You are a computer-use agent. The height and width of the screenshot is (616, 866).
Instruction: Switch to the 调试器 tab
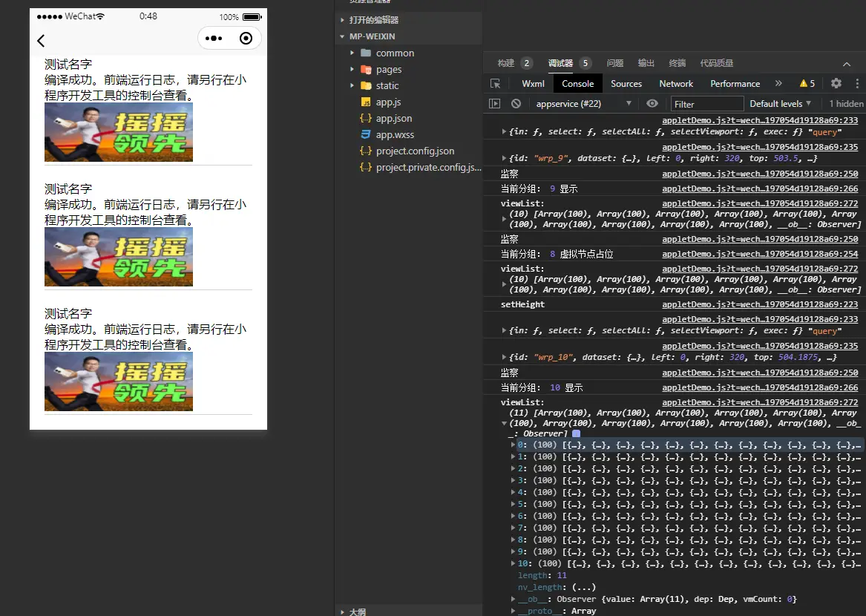click(x=560, y=63)
